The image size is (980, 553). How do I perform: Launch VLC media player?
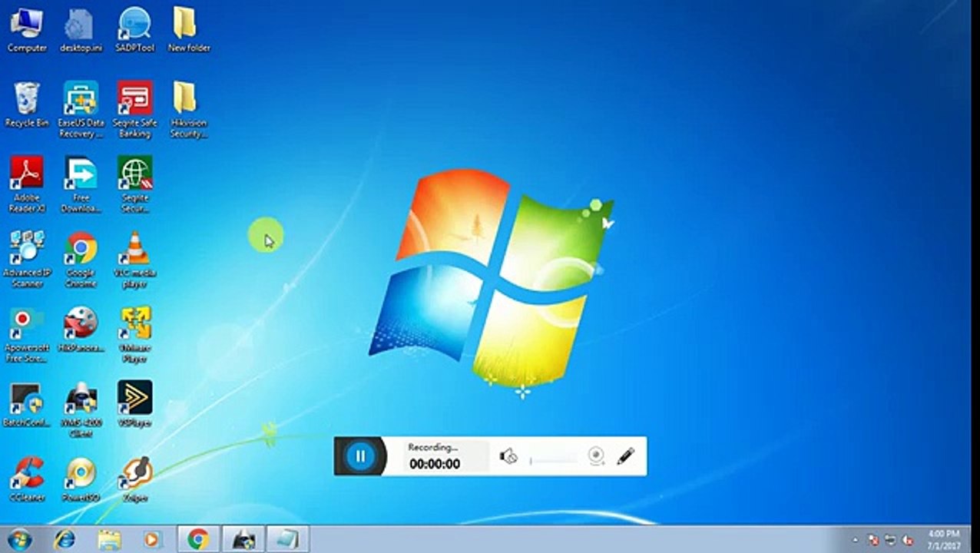135,260
